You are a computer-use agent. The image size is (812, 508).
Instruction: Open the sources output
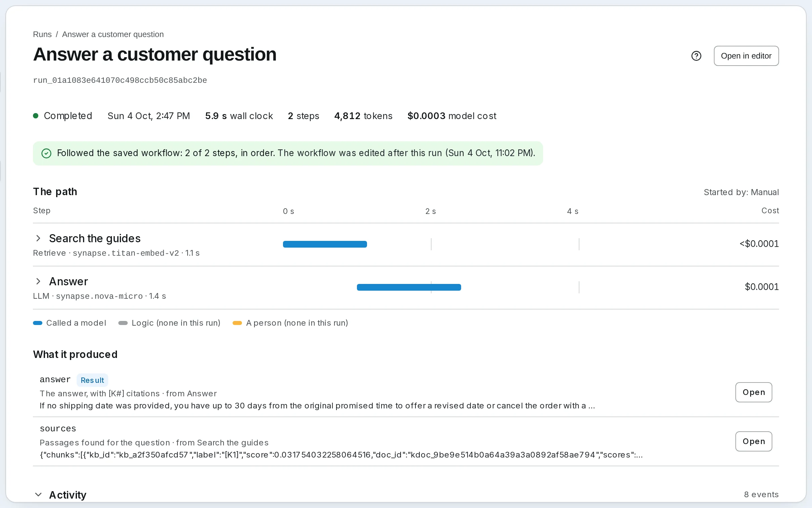click(x=754, y=441)
